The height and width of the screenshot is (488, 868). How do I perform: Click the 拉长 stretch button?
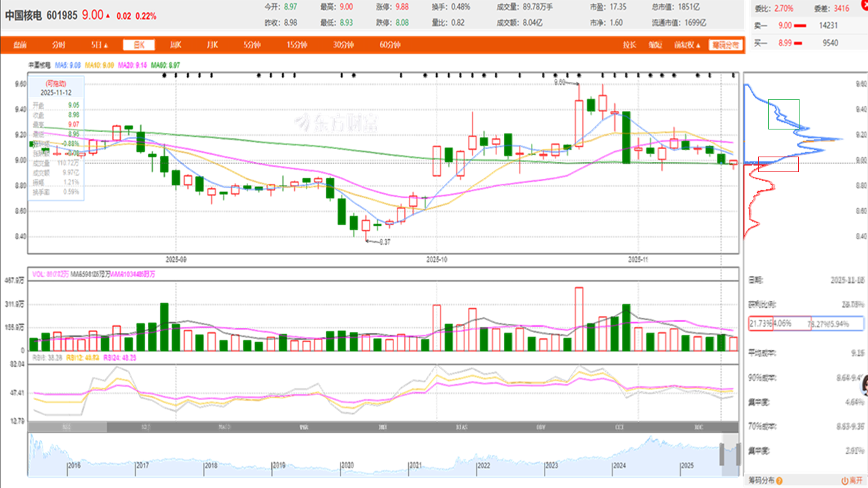click(x=629, y=45)
